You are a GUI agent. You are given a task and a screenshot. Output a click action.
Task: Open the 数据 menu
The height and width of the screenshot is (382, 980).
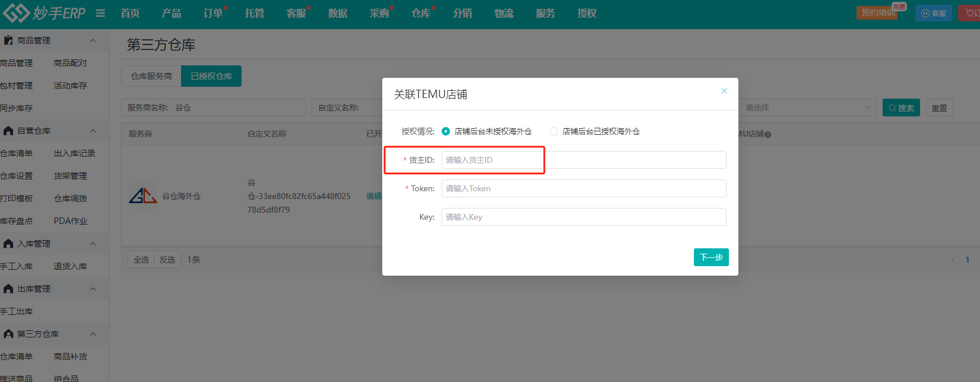338,13
